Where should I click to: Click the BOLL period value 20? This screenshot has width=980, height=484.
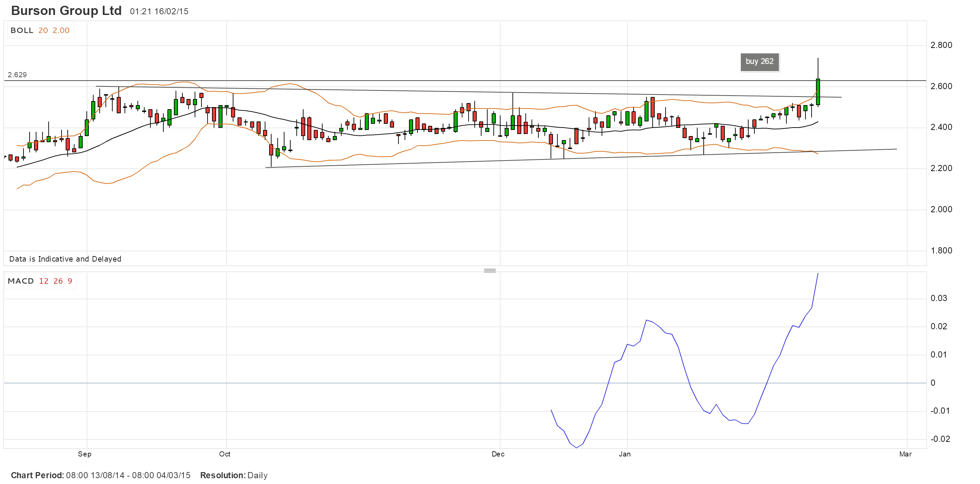coord(43,30)
